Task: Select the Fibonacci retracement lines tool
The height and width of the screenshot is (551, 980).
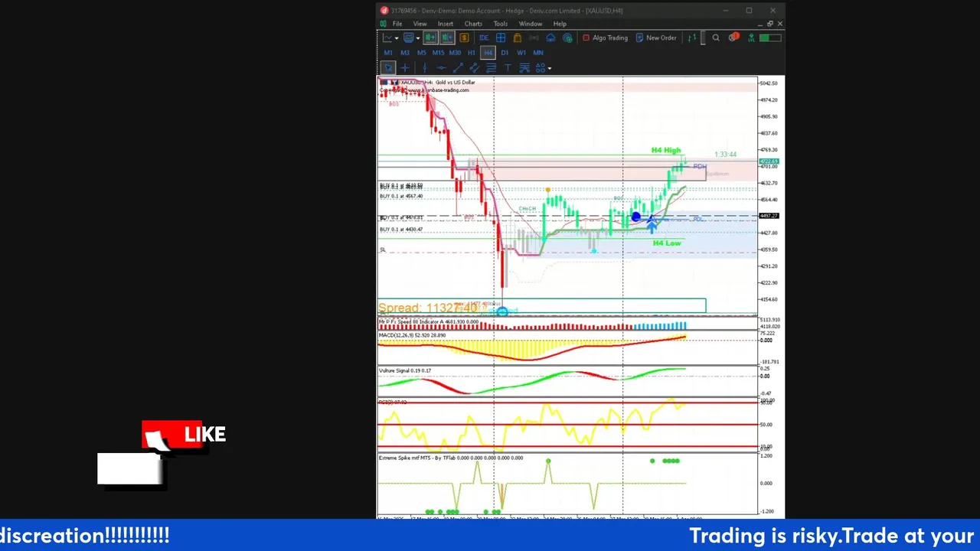Action: [491, 67]
